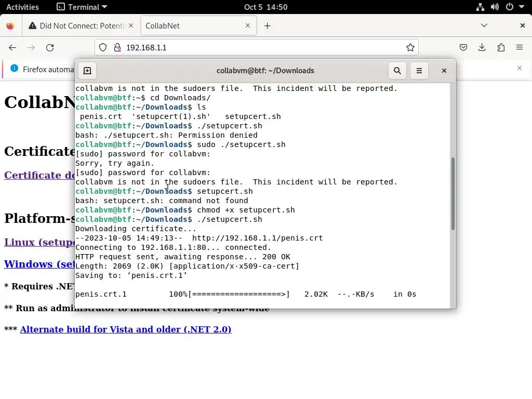Click the notification bar info icon
The height and width of the screenshot is (399, 532).
14,68
